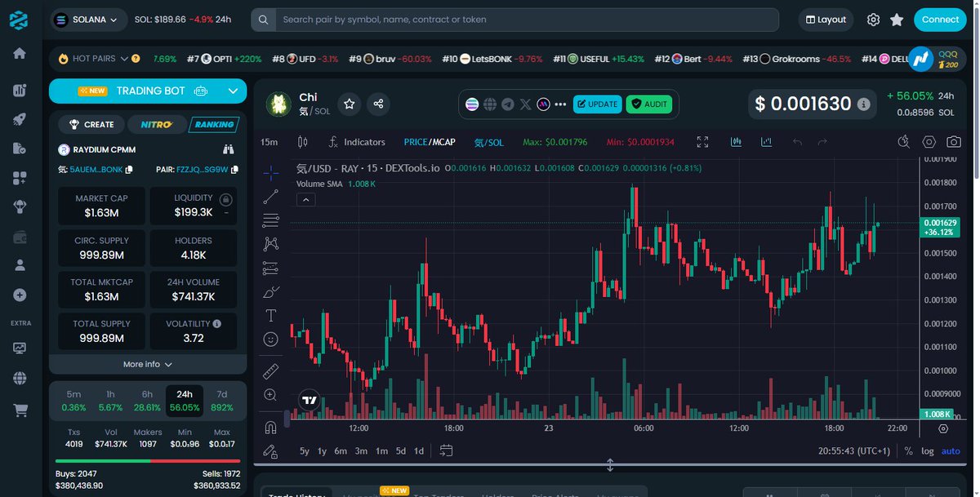Screen dimensions: 980x497
Task: Select the trend line drawing tool
Action: pos(271,197)
